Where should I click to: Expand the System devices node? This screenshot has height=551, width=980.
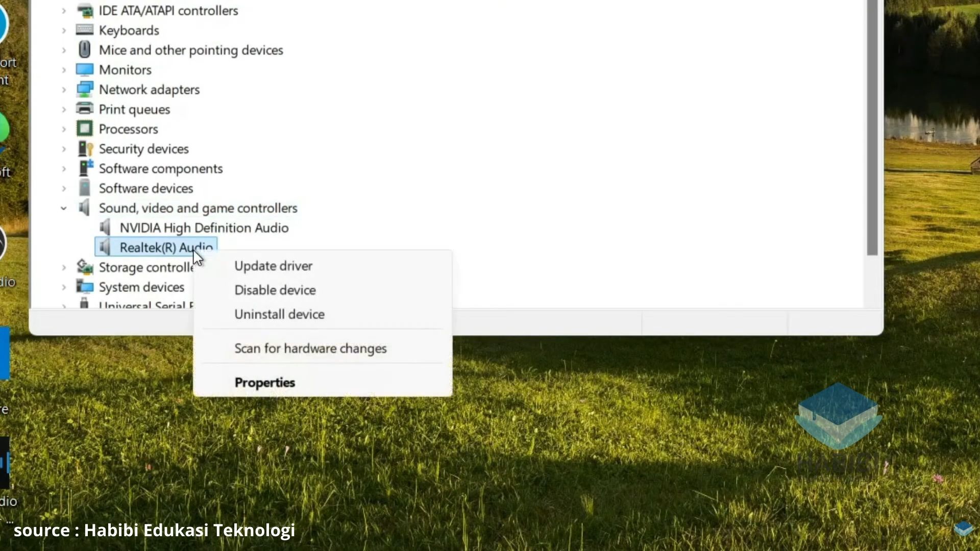point(64,287)
